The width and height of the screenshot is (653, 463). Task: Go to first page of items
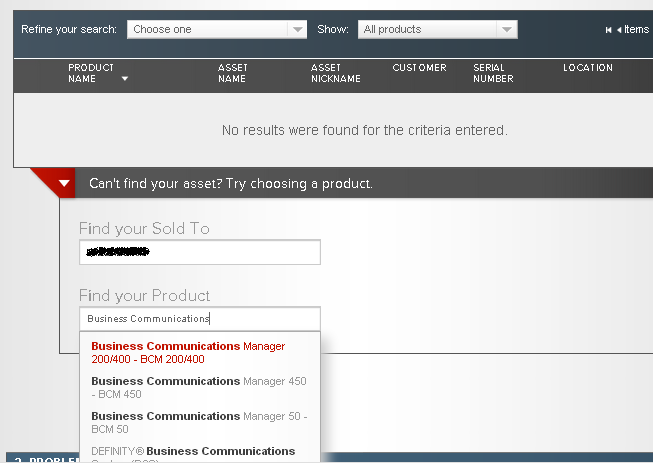pos(608,30)
